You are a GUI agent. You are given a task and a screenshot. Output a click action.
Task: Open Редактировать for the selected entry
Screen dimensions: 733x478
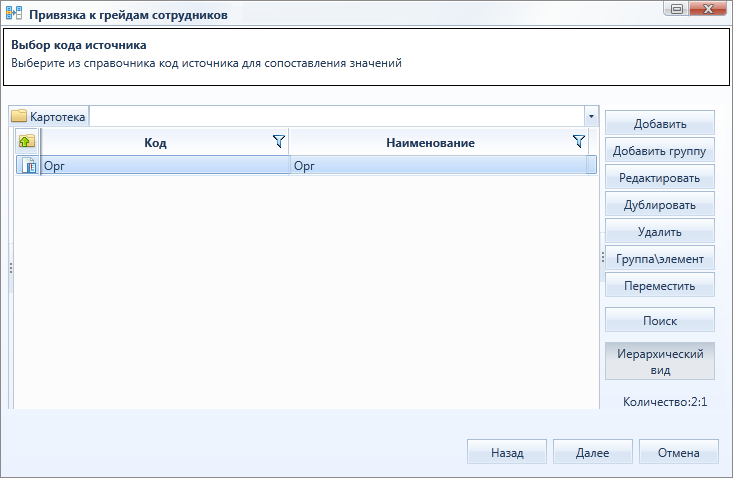click(x=660, y=178)
